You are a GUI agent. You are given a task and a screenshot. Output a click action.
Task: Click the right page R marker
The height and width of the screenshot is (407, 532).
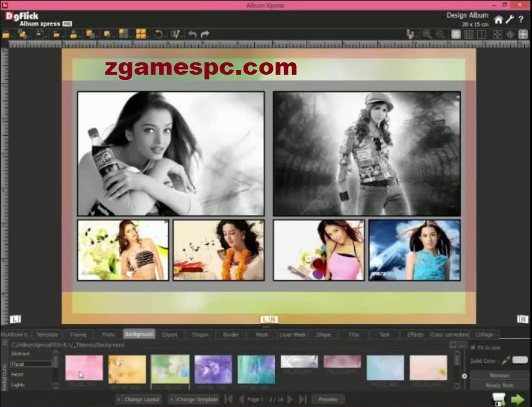pyautogui.click(x=523, y=319)
